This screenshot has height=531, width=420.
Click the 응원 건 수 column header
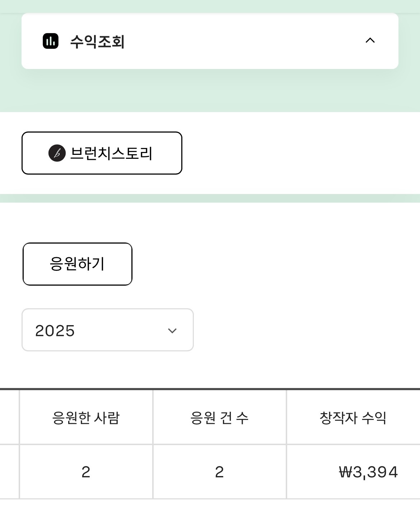(x=219, y=417)
